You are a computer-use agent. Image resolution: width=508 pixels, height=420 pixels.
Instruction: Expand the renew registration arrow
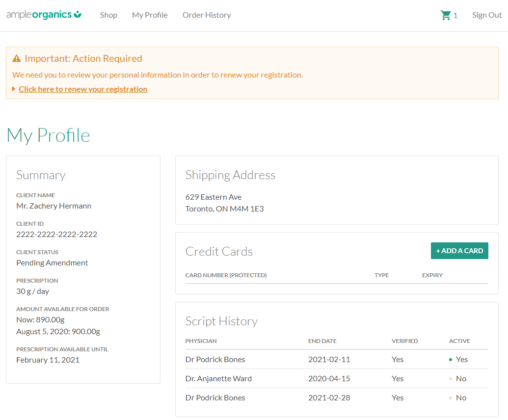coord(14,89)
